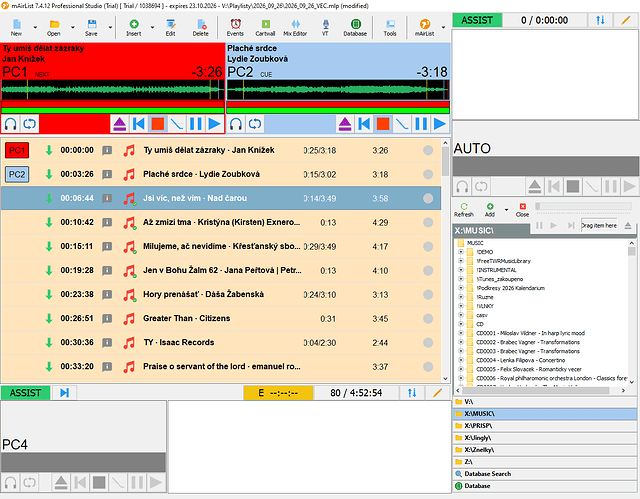Image resolution: width=640 pixels, height=499 pixels.
Task: Reset PC2 to track start
Action: tap(364, 124)
